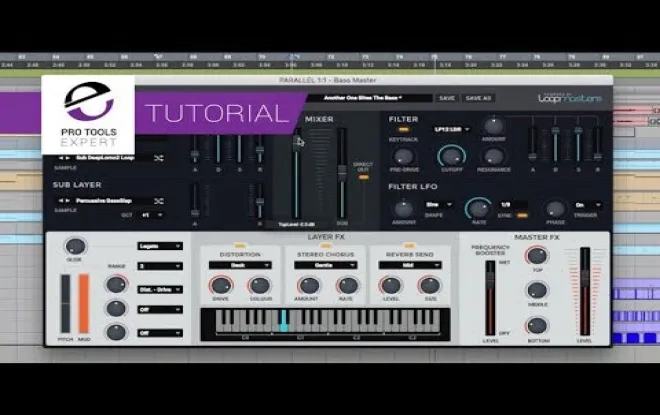The height and width of the screenshot is (415, 660).
Task: Click the previous sample arrow in Sub Layer
Action: point(61,201)
